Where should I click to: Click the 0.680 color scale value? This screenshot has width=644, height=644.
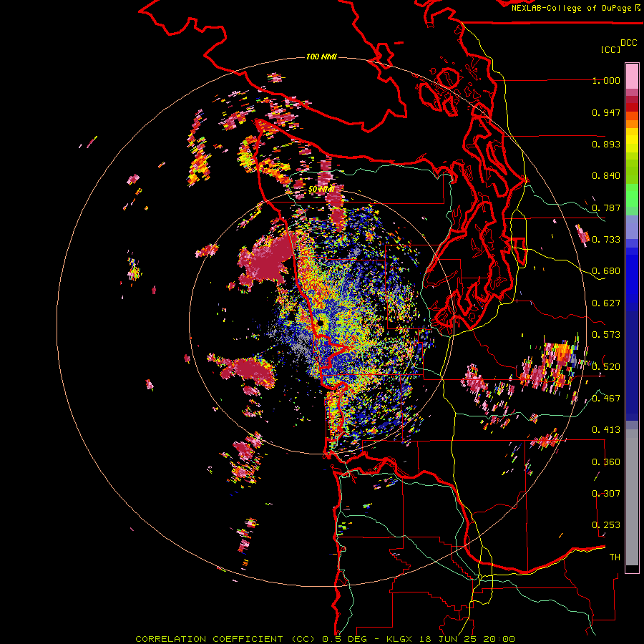pos(606,271)
